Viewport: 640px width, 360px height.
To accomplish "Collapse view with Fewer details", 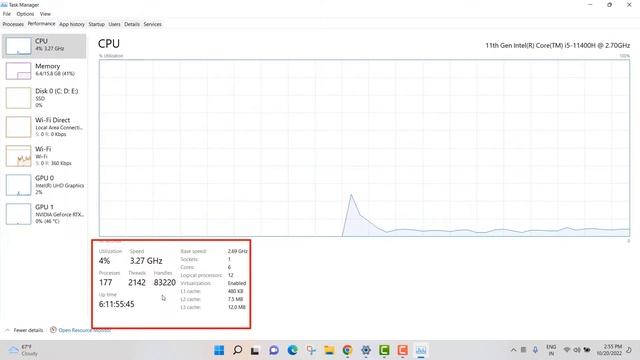I will [x=24, y=330].
